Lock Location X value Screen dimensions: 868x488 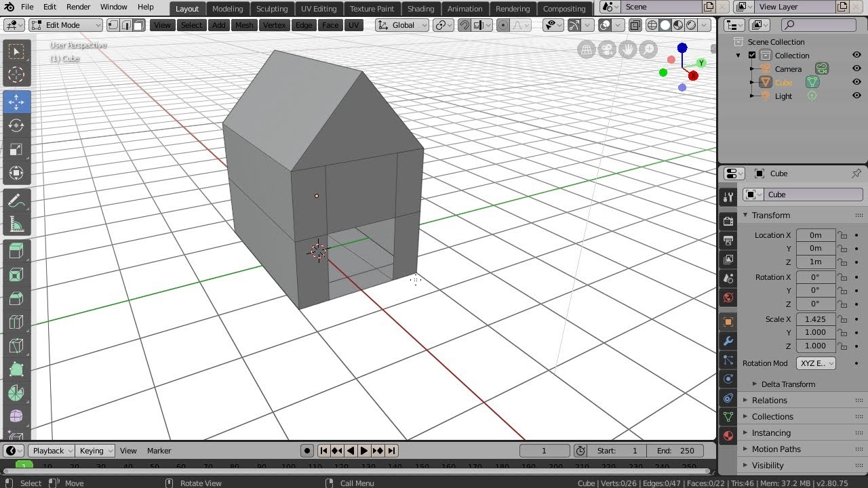point(842,235)
